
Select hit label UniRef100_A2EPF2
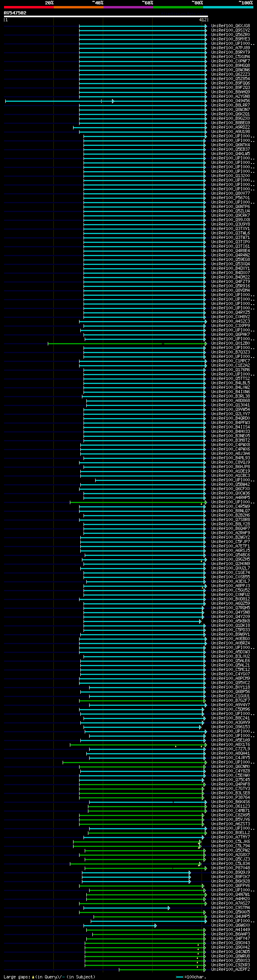click(230, 970)
